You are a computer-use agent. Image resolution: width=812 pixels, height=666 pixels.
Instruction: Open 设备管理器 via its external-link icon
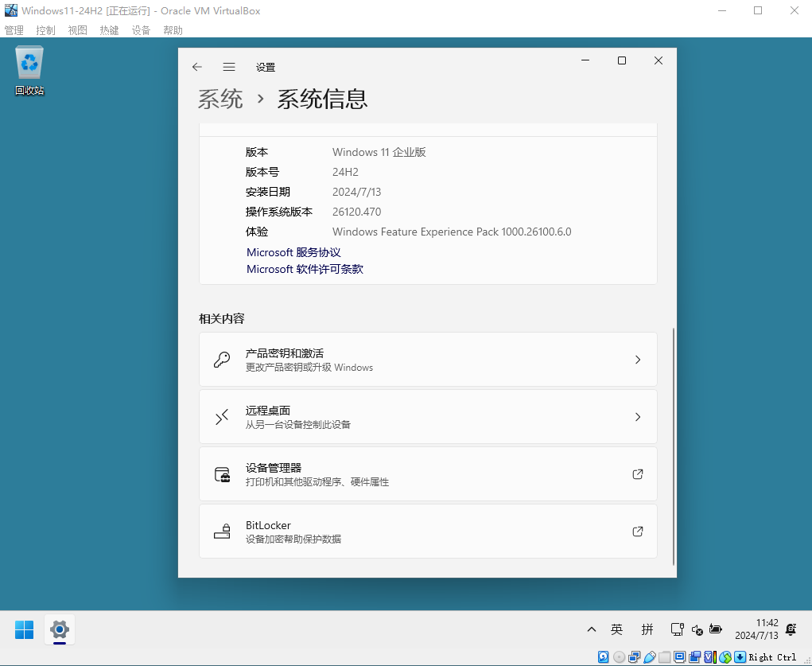tap(638, 474)
